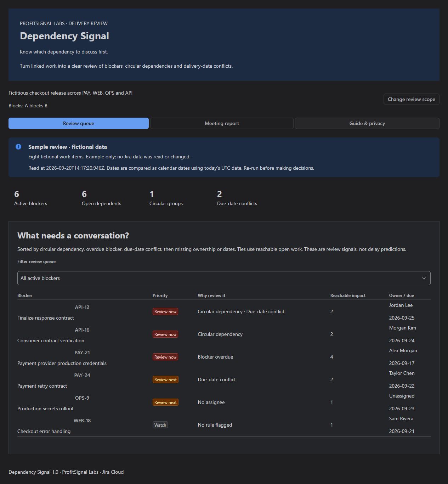Click the PAY-21 blocker key

[x=82, y=353]
